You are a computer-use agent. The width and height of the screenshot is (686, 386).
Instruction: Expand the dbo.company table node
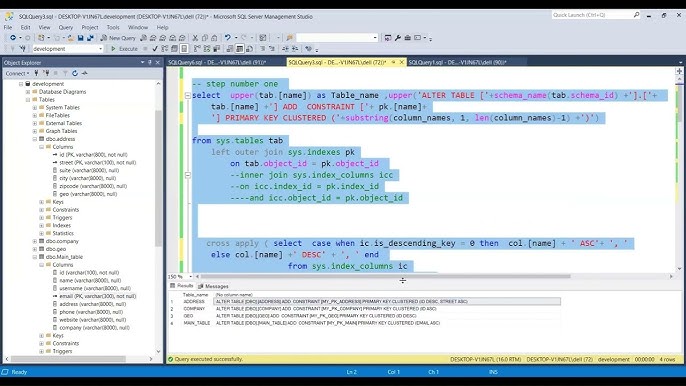(x=35, y=241)
